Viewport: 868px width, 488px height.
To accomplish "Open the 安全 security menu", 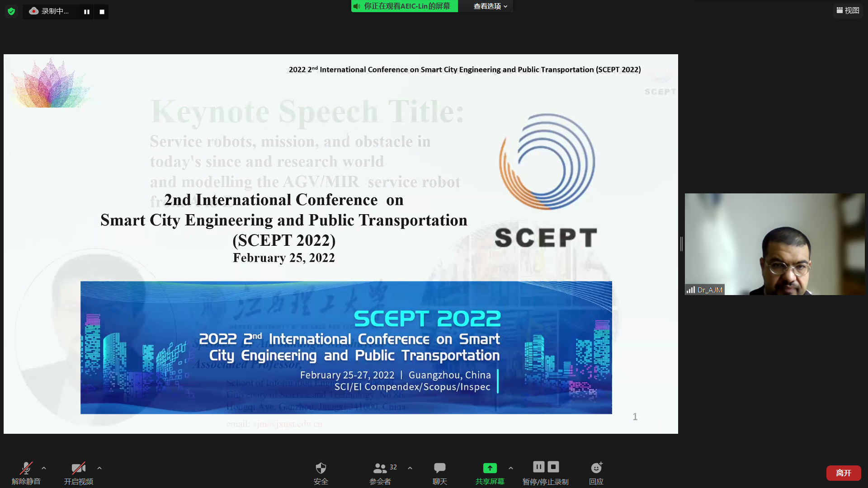I will click(321, 473).
